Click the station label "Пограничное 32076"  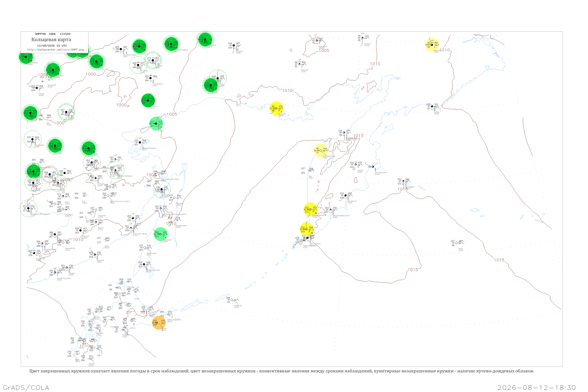click(181, 226)
